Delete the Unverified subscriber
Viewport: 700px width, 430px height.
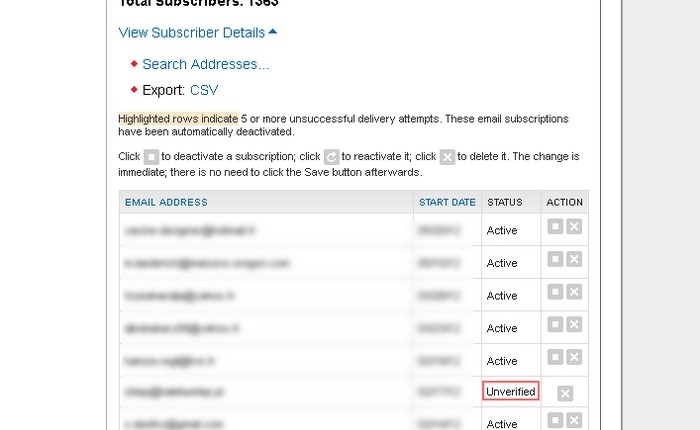coord(565,393)
